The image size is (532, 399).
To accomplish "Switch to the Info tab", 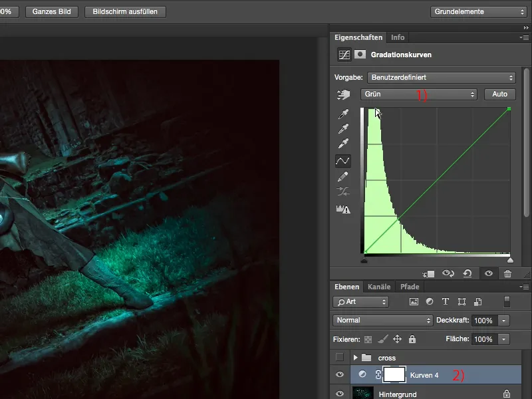I will (x=398, y=37).
